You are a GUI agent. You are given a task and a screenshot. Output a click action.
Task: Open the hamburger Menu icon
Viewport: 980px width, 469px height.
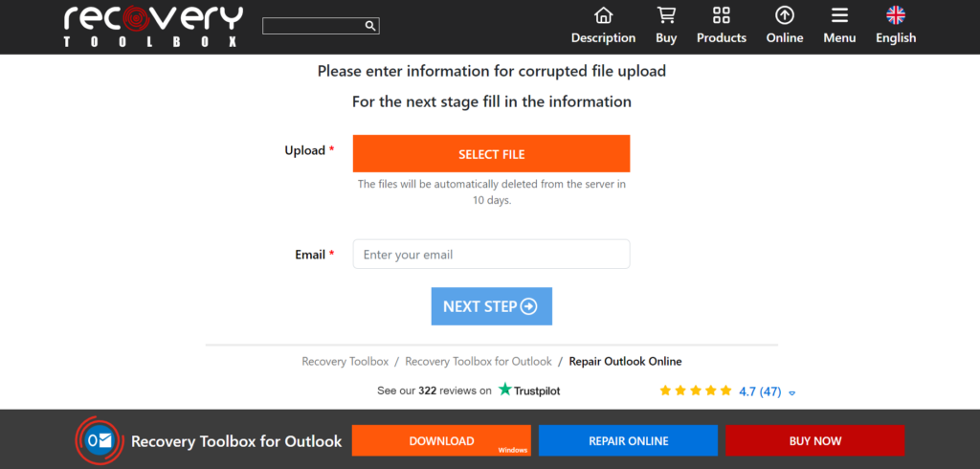point(839,15)
